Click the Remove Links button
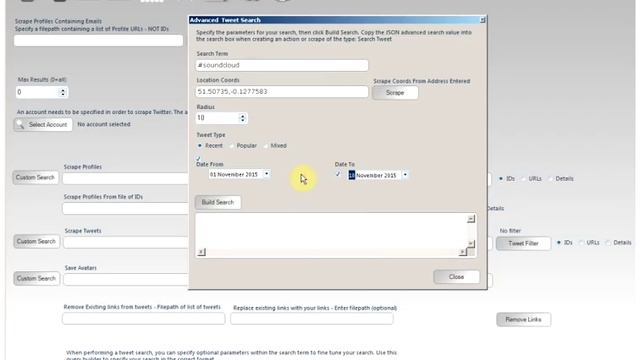The image size is (640, 360). (x=523, y=320)
